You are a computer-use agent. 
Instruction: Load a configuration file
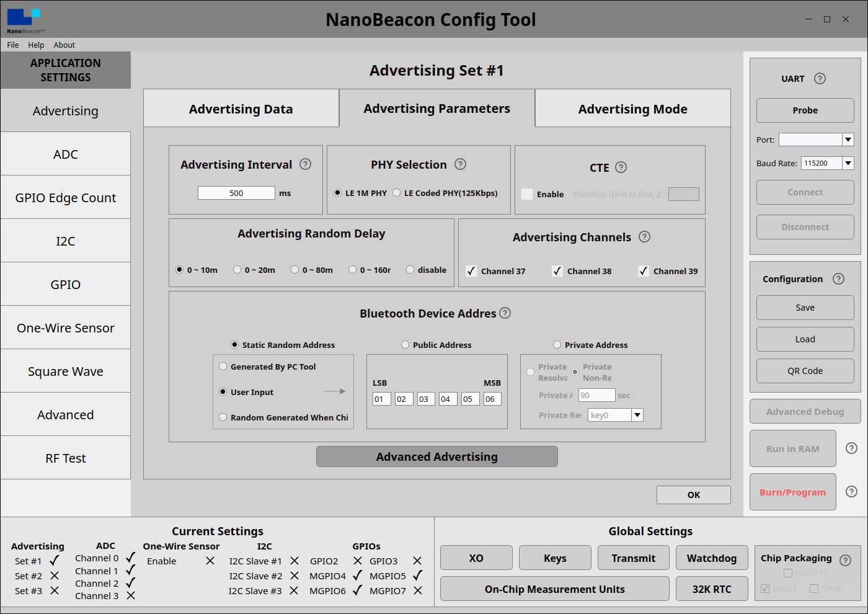coord(805,339)
